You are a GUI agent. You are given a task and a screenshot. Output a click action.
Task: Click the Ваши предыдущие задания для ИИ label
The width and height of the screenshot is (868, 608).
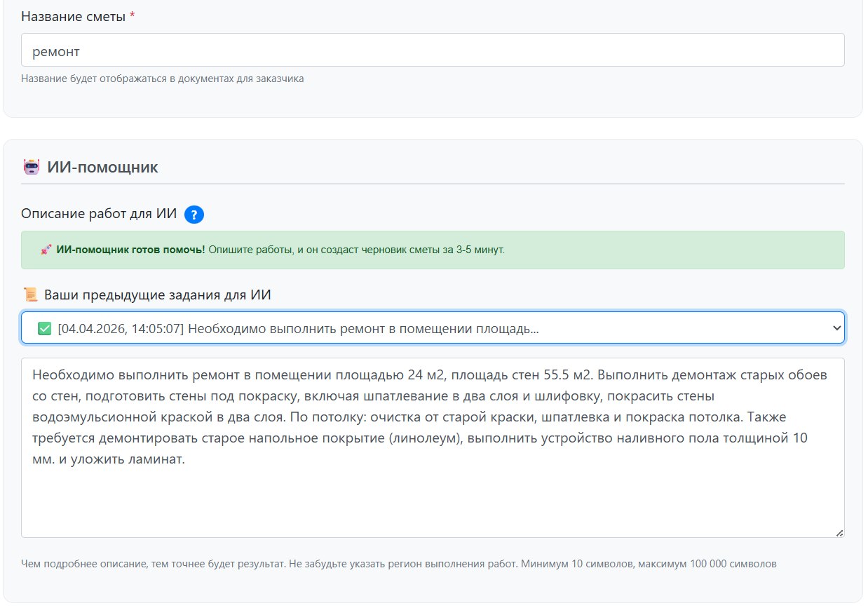pos(157,295)
